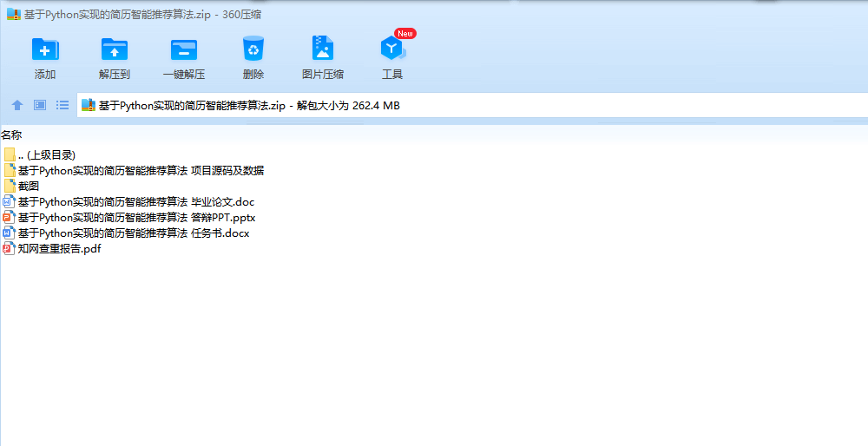Select file name 任务书.docx
Image resolution: width=868 pixels, height=446 pixels.
pos(134,233)
